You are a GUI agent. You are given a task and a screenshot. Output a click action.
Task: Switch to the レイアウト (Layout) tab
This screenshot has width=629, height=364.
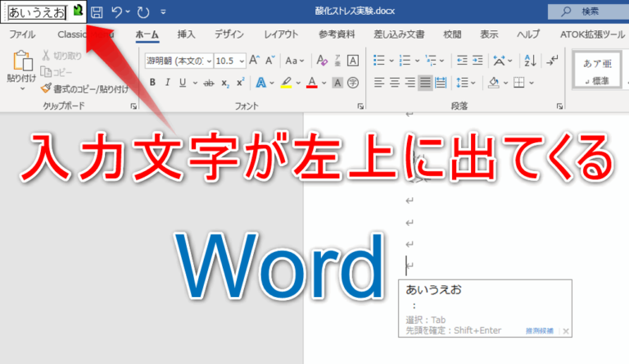[281, 34]
